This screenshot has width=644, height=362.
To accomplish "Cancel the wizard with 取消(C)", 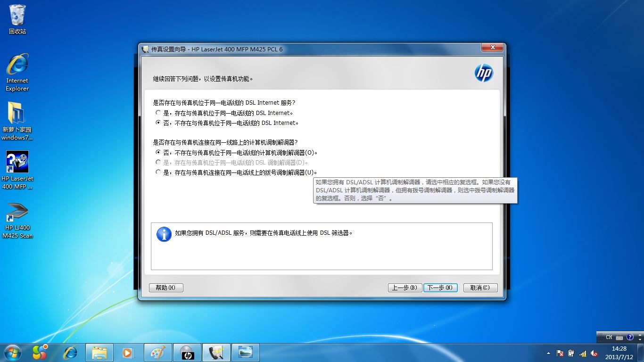I will (480, 288).
